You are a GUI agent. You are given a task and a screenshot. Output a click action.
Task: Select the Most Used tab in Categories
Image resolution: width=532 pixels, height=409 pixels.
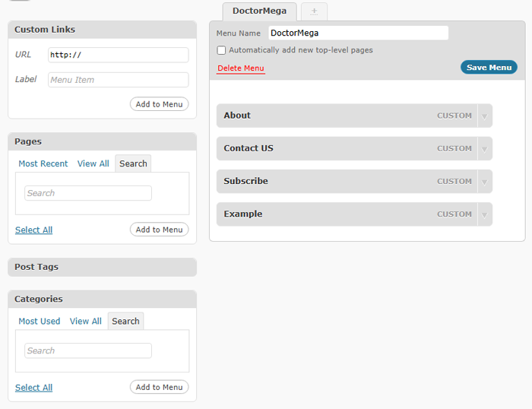point(40,321)
